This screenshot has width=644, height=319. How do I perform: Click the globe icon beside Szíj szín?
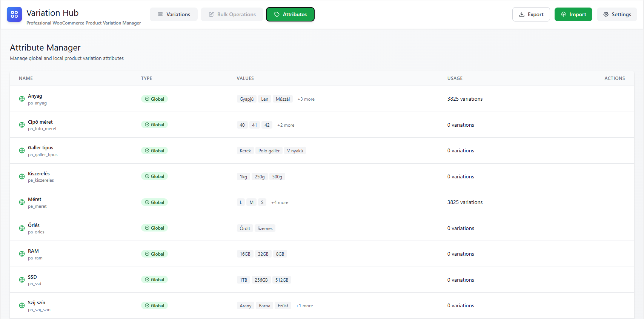(x=22, y=305)
